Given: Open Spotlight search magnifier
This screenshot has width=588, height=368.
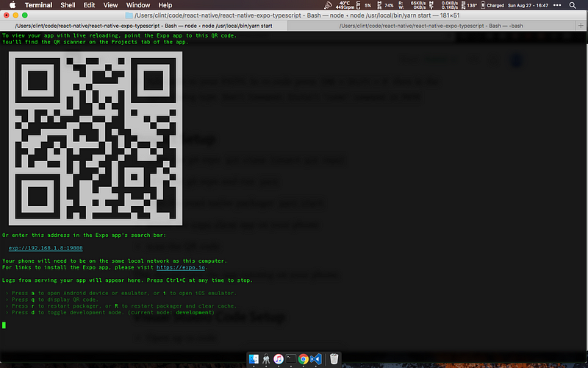Looking at the screenshot, I should [573, 5].
